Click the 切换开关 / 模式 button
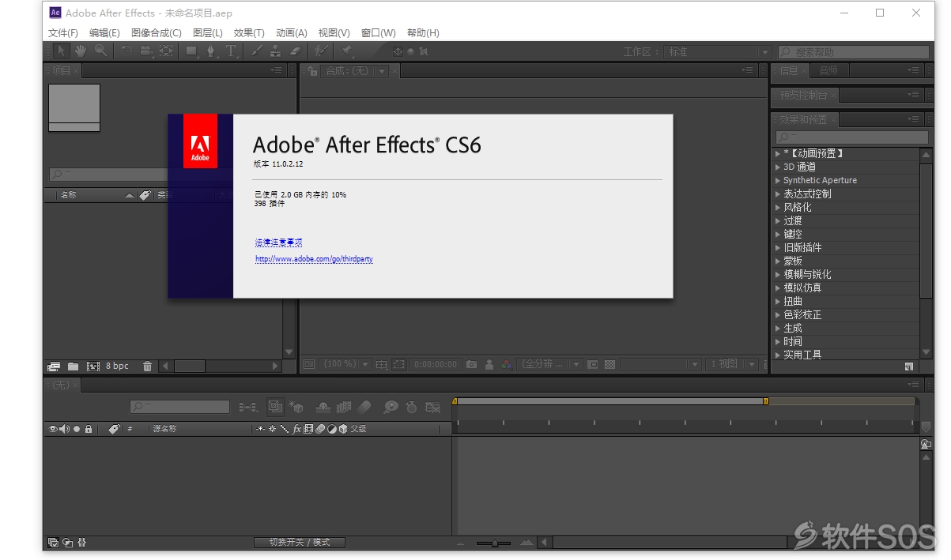Screen dimensions: 951x560 [x=299, y=543]
